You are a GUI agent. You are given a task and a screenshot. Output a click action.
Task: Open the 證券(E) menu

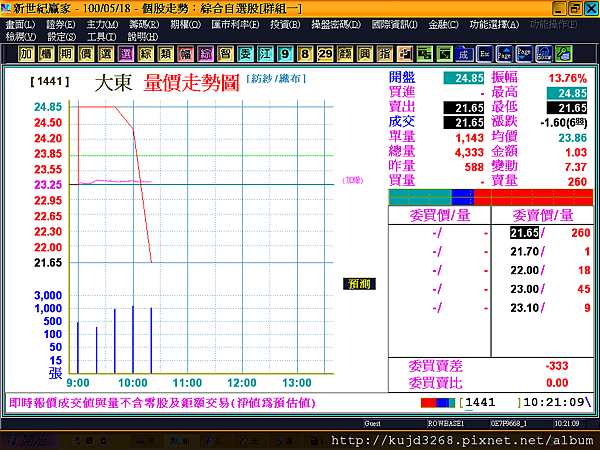coord(60,24)
